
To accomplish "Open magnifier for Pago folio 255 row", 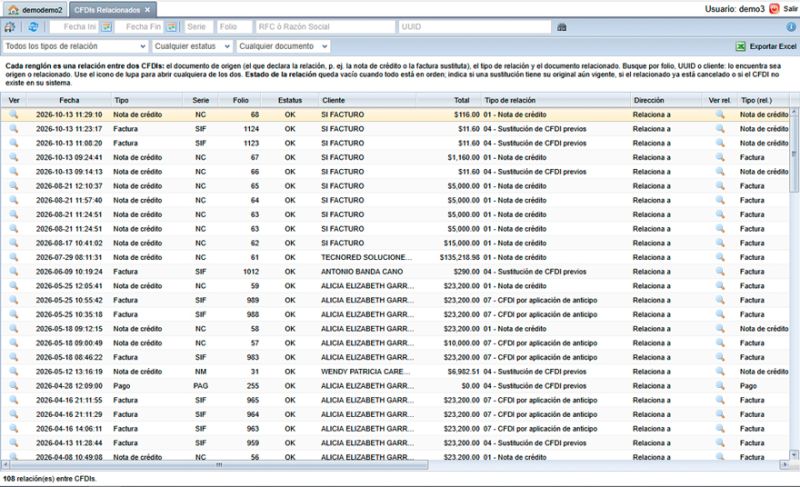I will tap(14, 386).
